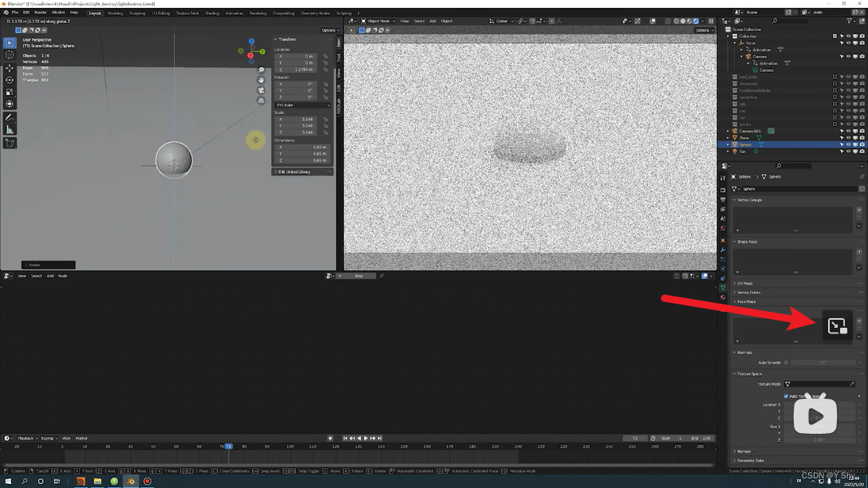Image resolution: width=868 pixels, height=488 pixels.
Task: Expand Sphere item in outliner tree
Action: tap(728, 144)
